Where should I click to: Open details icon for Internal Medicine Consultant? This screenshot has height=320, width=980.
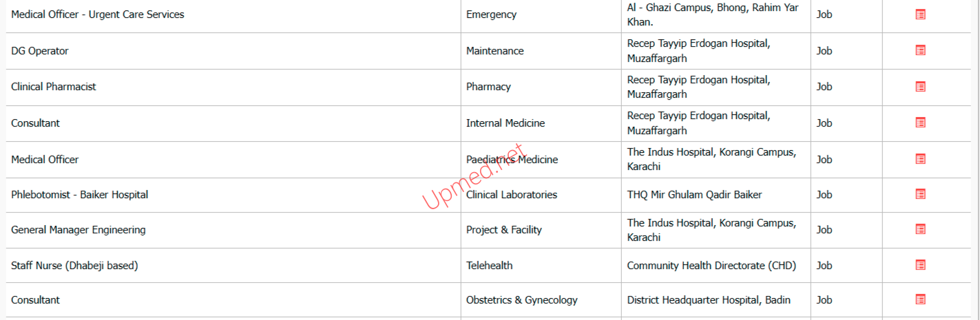pos(920,122)
